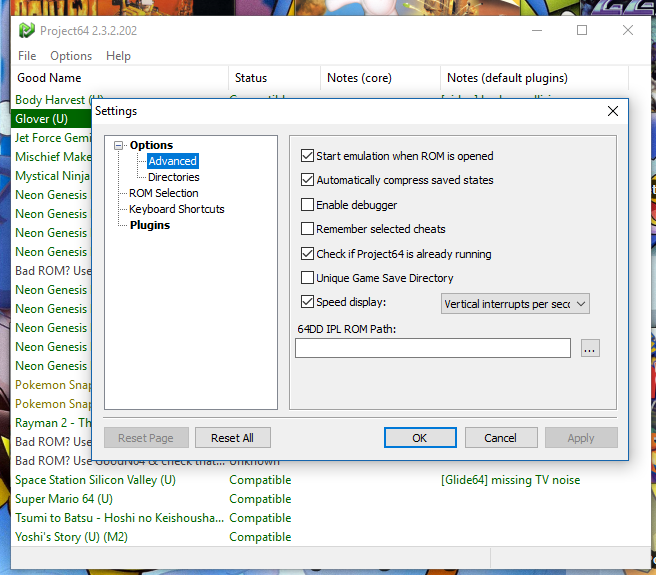Select Space Station Silicon Valley (U)

click(x=95, y=480)
